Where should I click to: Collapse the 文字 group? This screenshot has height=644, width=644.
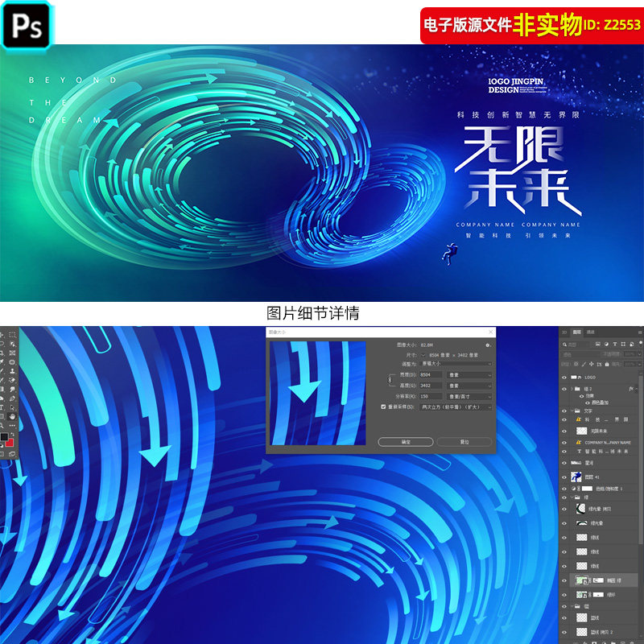coord(572,411)
